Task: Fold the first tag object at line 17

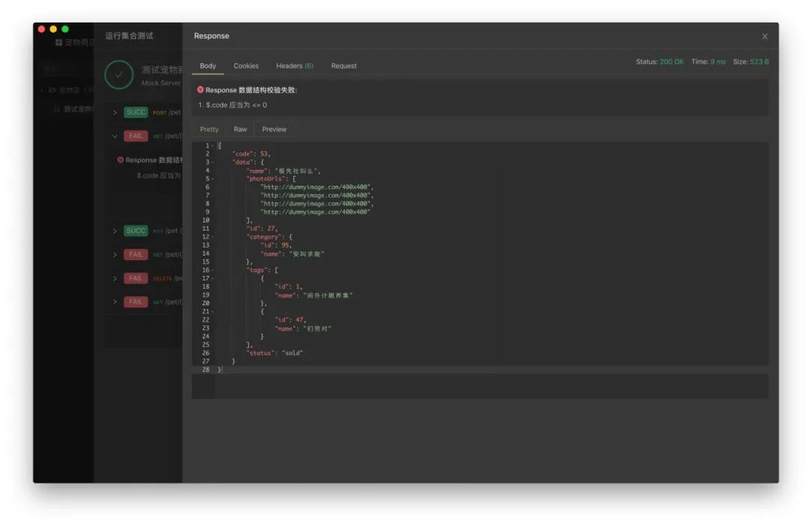Action: (213, 278)
